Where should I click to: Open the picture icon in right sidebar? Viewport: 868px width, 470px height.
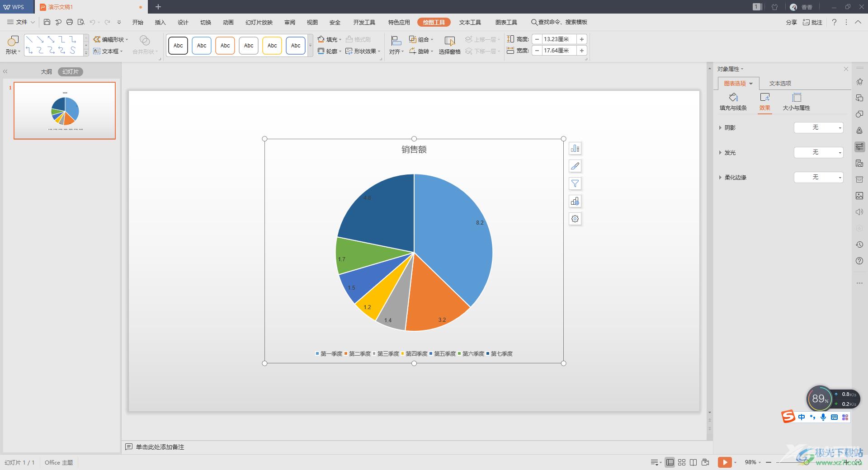859,196
